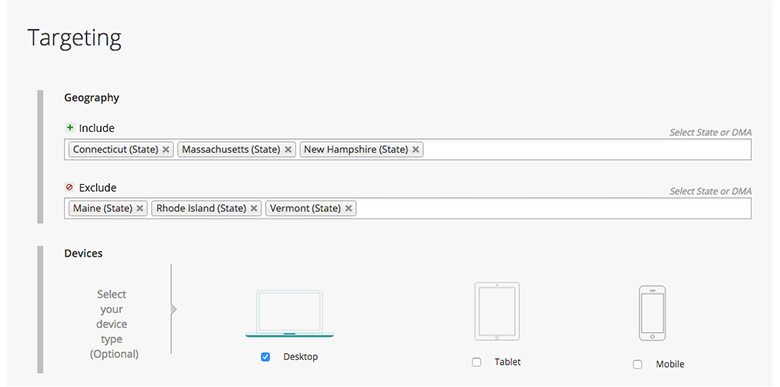
Task: Enable the Tablet checkbox
Action: (477, 362)
